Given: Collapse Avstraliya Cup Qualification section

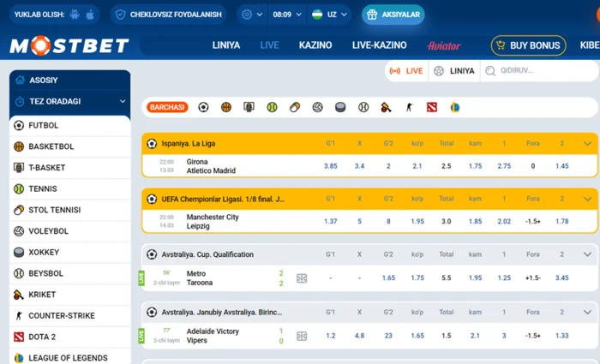Looking at the screenshot, I should click(587, 254).
